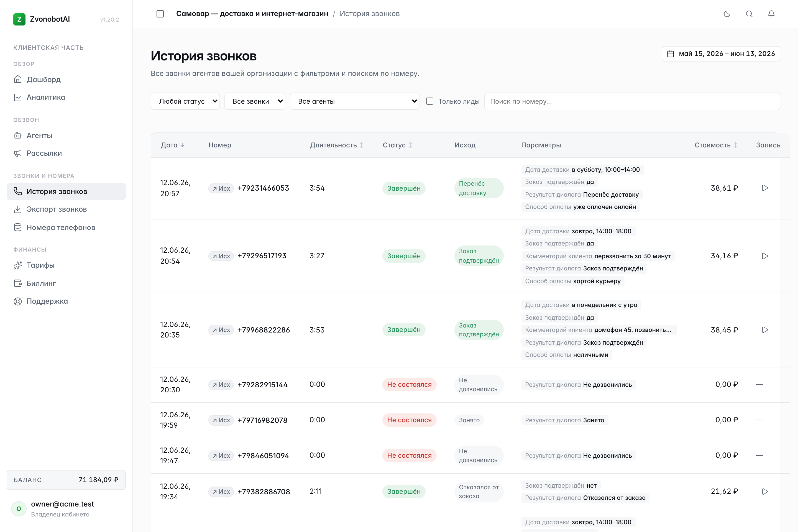Click Занято outcome badge
Viewport: 798px width, 532px height.
[x=469, y=420]
